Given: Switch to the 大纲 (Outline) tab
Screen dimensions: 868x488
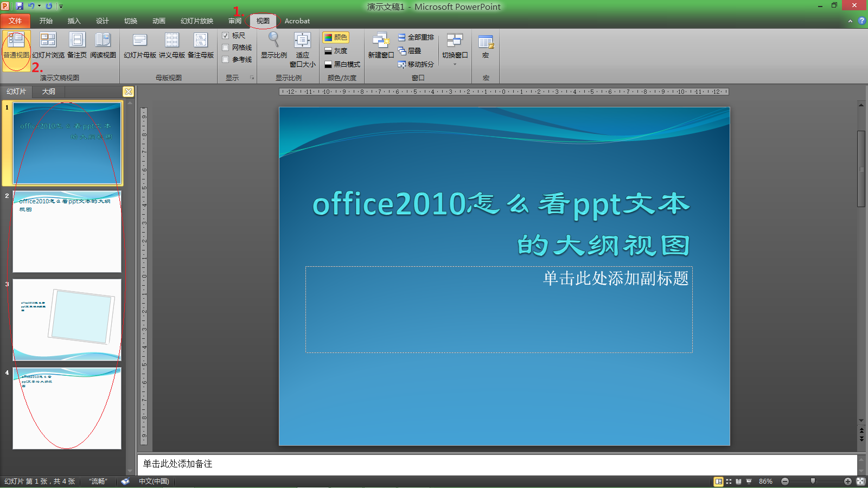Looking at the screenshot, I should (x=49, y=92).
